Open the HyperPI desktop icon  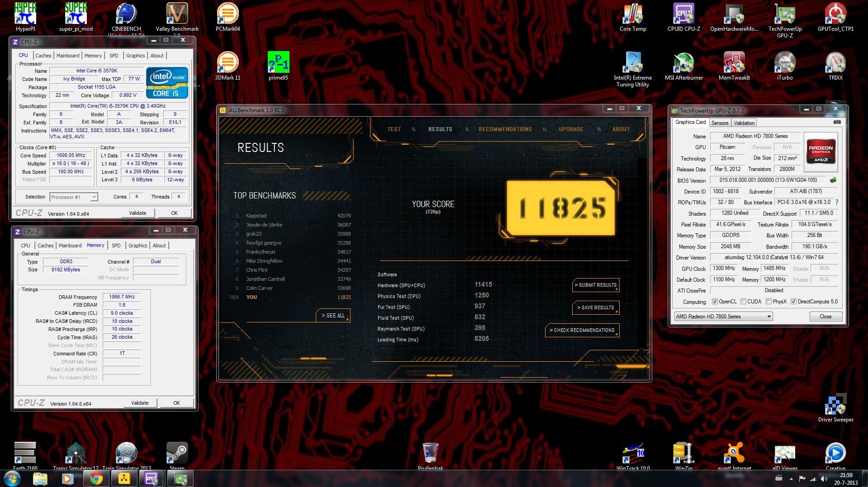click(x=25, y=17)
